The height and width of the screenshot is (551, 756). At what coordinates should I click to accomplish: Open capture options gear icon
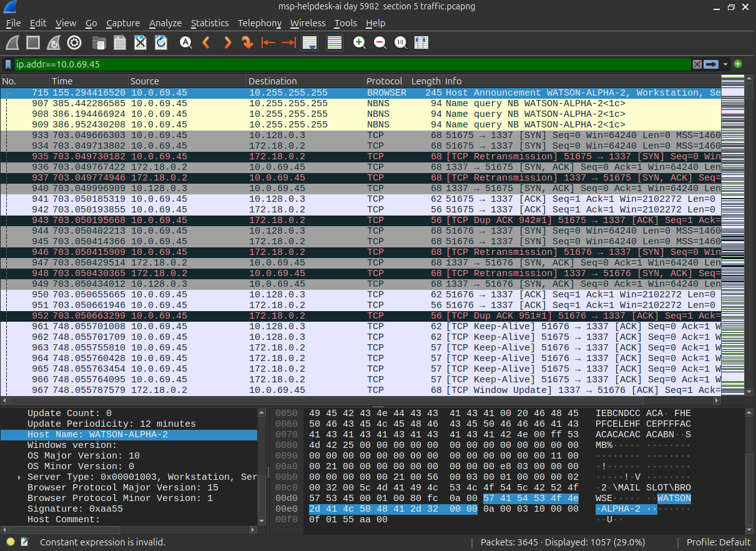pos(74,42)
